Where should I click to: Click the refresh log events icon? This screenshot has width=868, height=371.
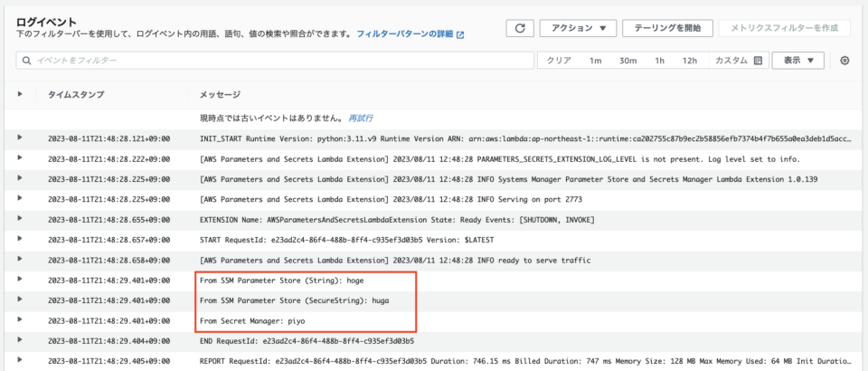point(519,28)
